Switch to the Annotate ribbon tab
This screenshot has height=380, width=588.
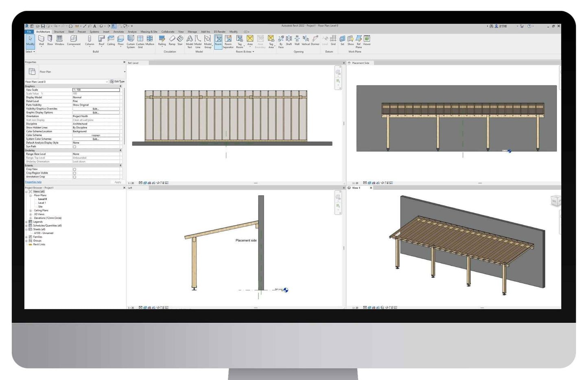tap(118, 32)
